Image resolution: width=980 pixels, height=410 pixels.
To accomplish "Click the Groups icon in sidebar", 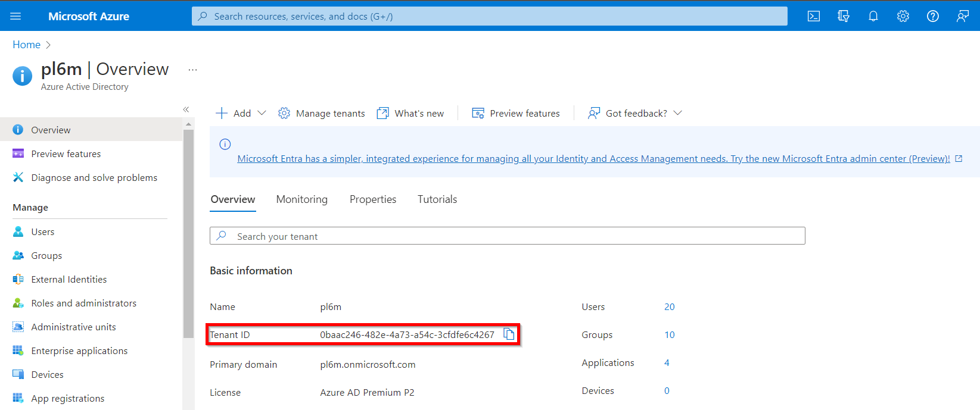I will tap(18, 255).
